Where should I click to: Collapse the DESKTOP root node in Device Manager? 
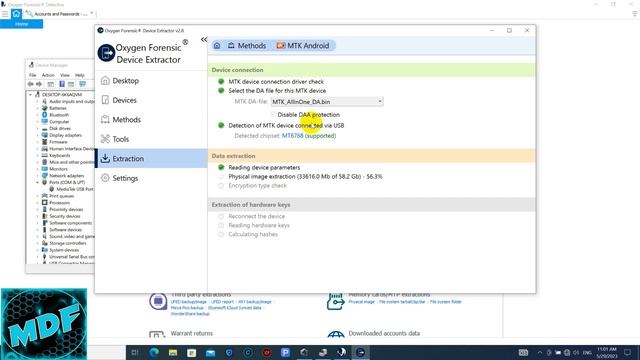point(31,95)
